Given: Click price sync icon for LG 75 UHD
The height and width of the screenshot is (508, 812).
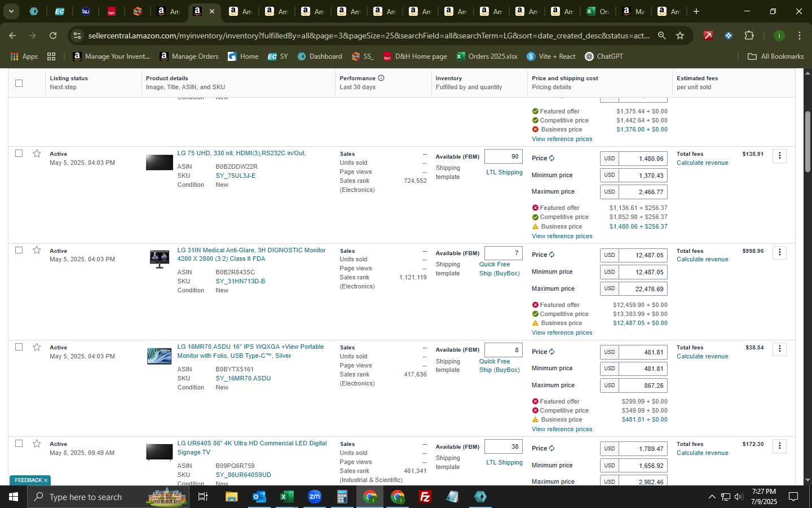Looking at the screenshot, I should [x=552, y=159].
